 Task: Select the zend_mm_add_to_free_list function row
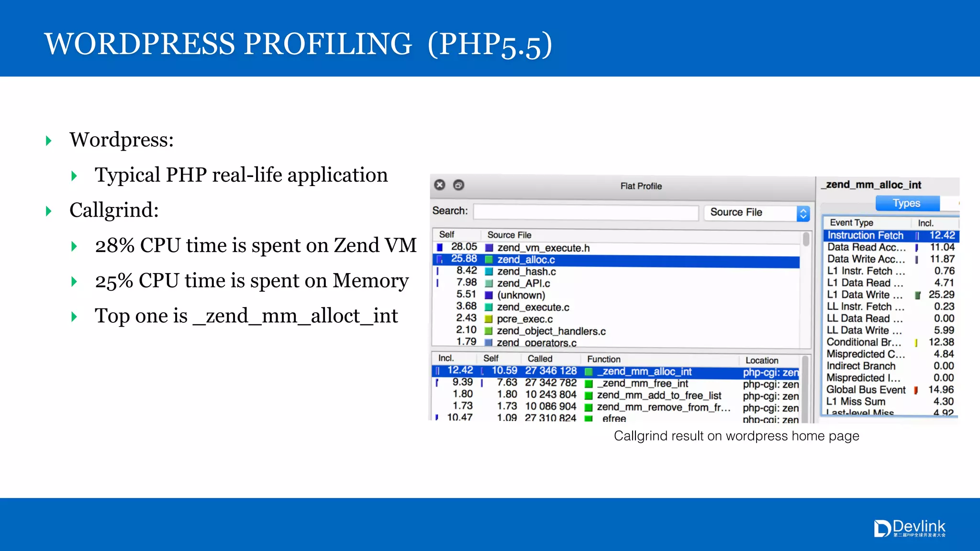click(x=615, y=395)
